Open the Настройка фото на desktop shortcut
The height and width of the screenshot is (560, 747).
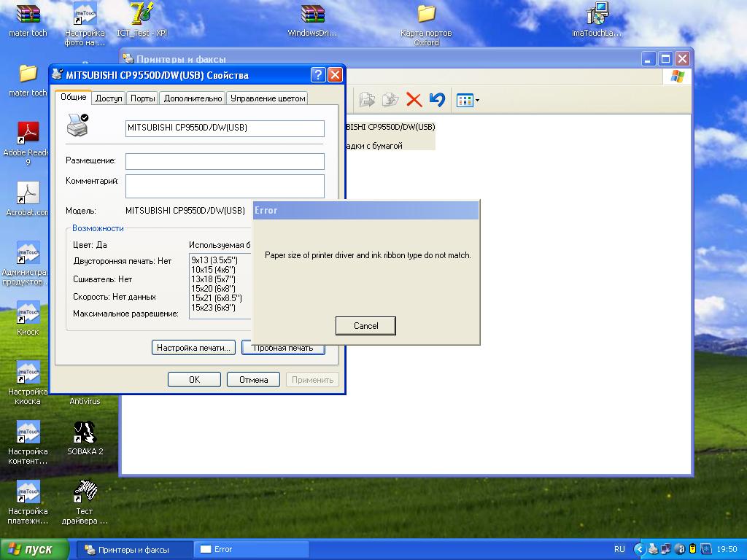(x=85, y=24)
